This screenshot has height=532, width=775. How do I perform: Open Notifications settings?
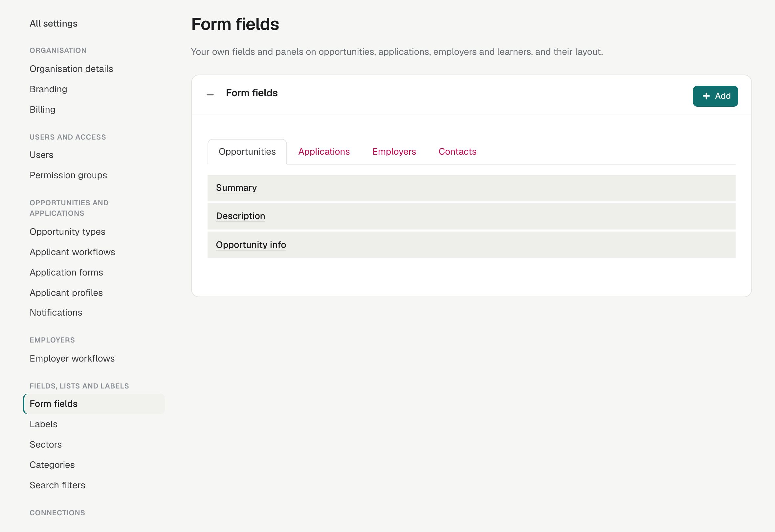(x=56, y=313)
